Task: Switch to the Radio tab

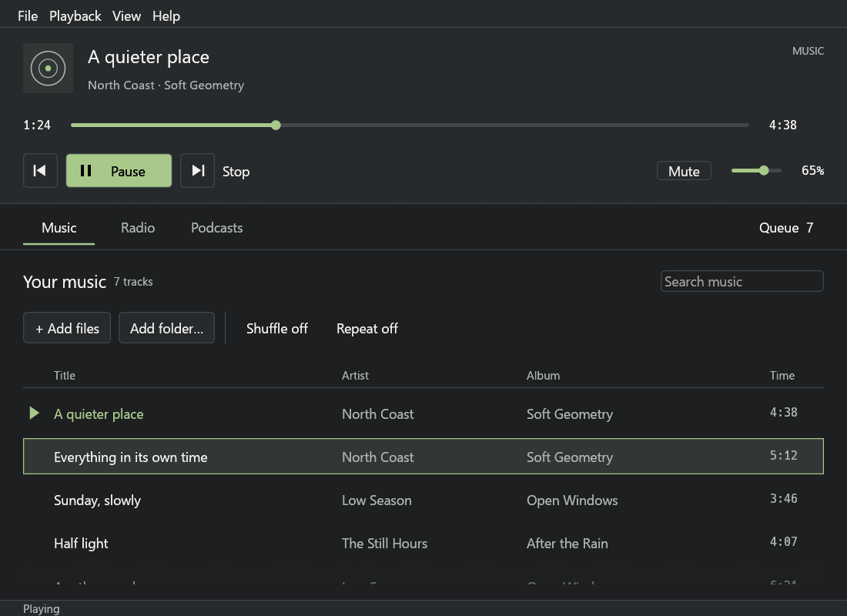Action: pyautogui.click(x=138, y=227)
